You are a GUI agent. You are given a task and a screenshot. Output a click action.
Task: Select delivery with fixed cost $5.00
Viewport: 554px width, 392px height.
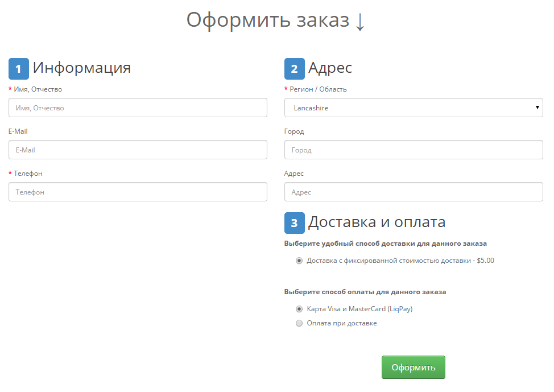coord(299,260)
